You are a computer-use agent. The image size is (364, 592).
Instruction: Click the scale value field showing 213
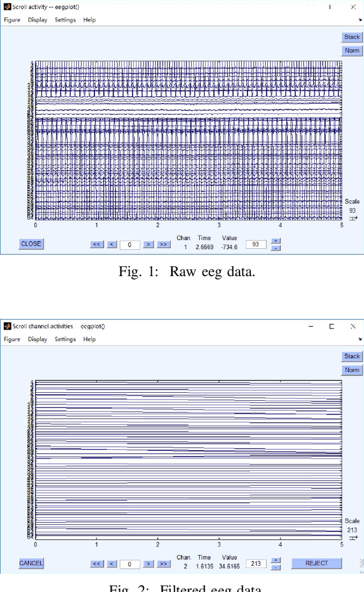(x=255, y=564)
